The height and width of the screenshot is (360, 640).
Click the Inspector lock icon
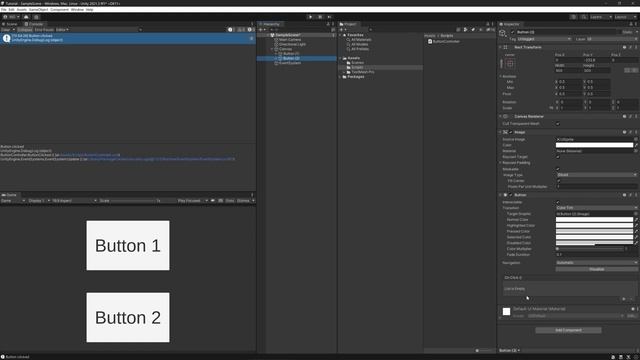click(631, 24)
